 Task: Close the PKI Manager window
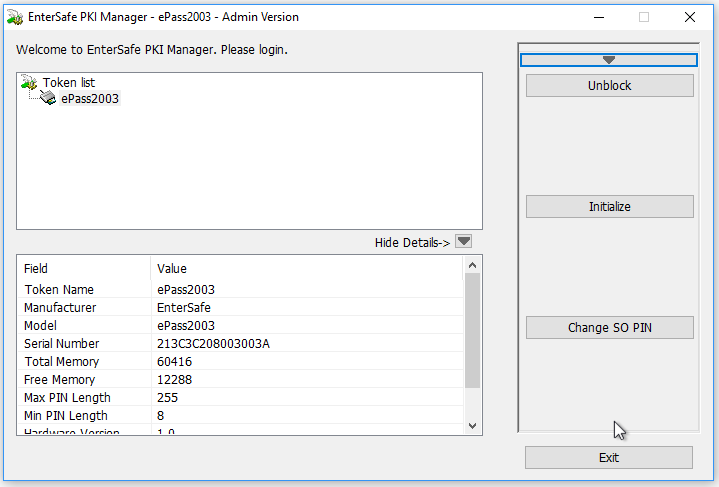tap(690, 17)
